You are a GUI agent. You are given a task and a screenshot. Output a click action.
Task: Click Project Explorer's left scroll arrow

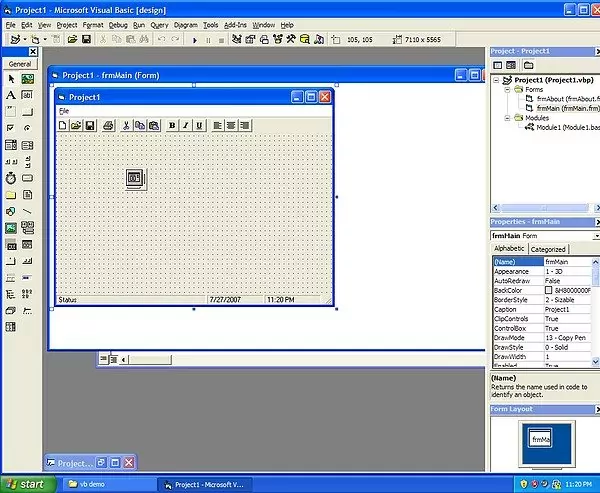pyautogui.click(x=496, y=208)
